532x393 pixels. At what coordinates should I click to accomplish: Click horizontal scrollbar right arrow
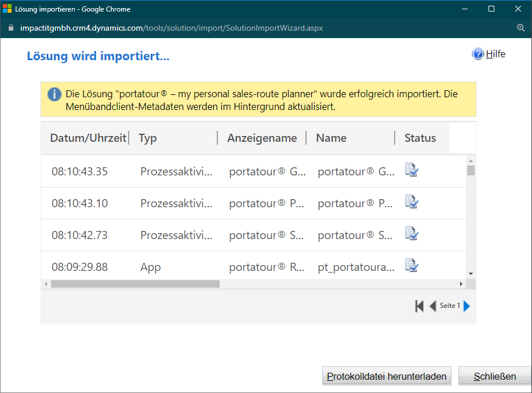(x=461, y=284)
